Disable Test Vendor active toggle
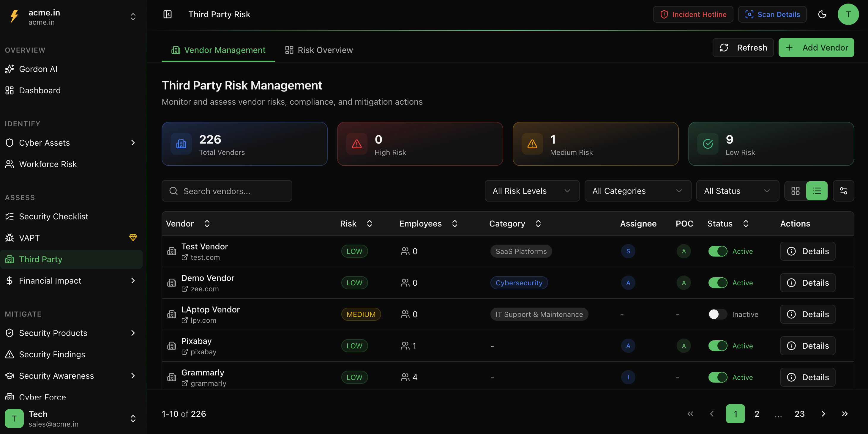868x434 pixels. [x=718, y=251]
